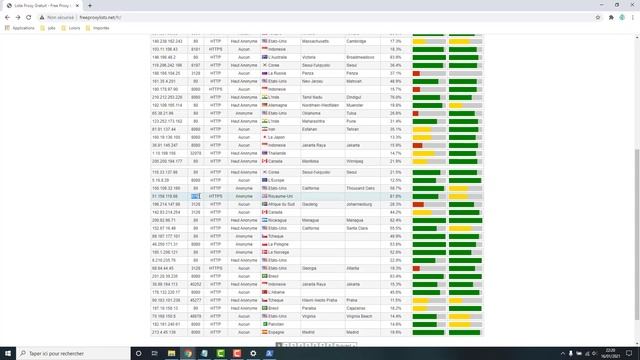
Task: Open the jobs bookmark folder
Action: click(x=48, y=28)
